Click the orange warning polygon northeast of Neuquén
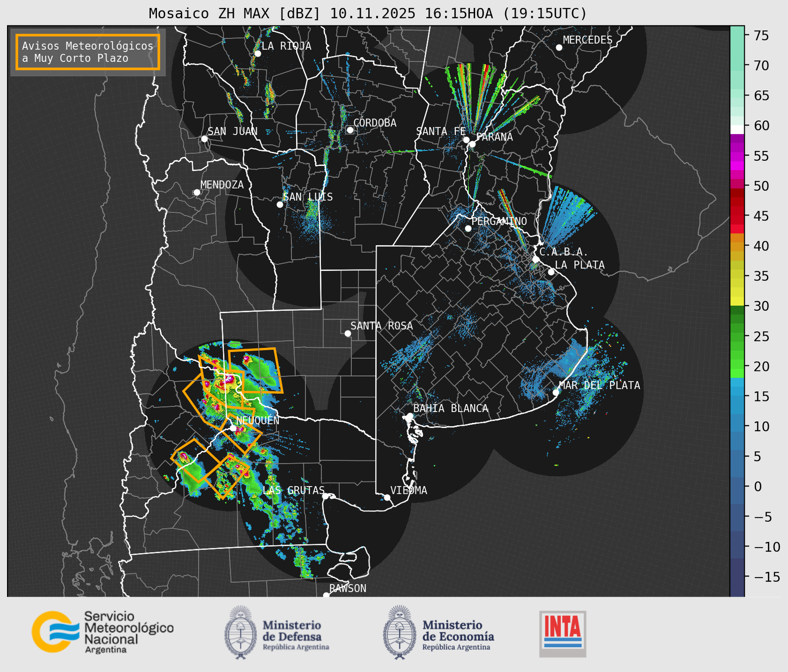 coord(256,370)
